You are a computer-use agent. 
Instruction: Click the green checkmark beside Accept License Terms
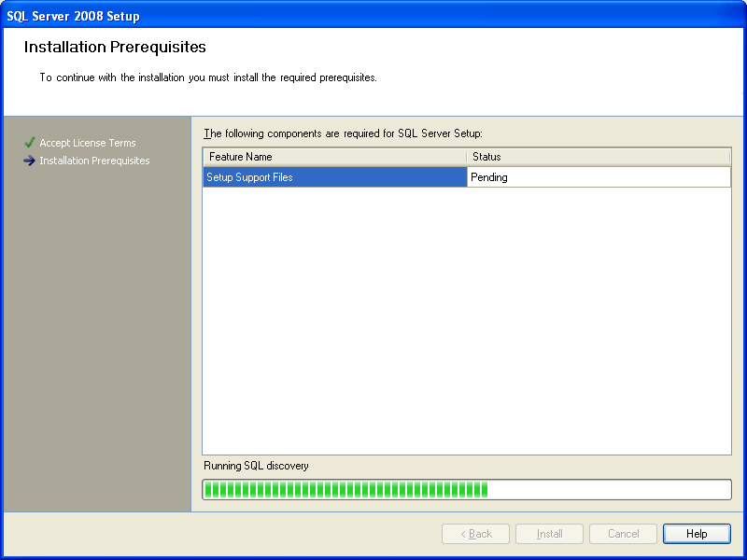[30, 143]
